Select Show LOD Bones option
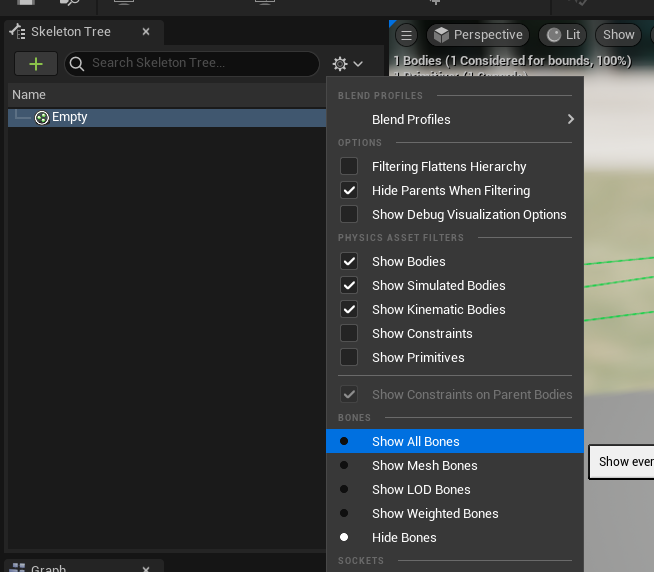The image size is (654, 572). (455, 489)
